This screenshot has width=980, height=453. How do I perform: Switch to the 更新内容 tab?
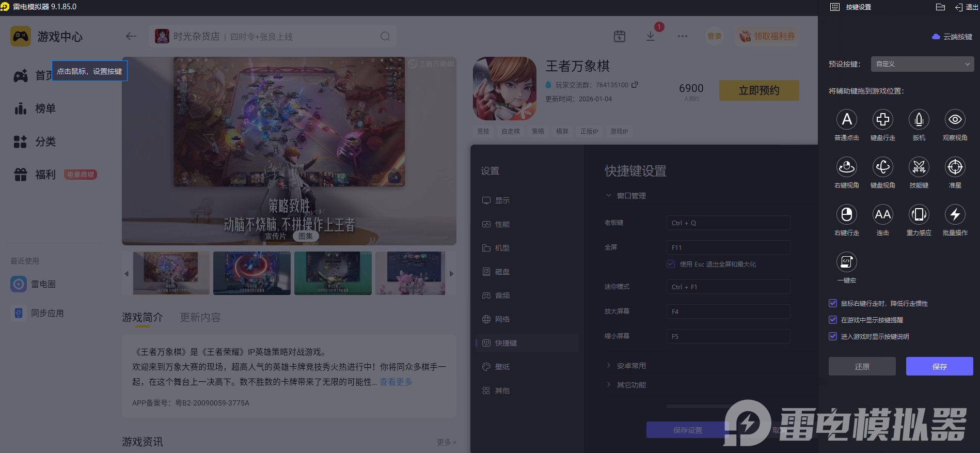[x=200, y=317]
